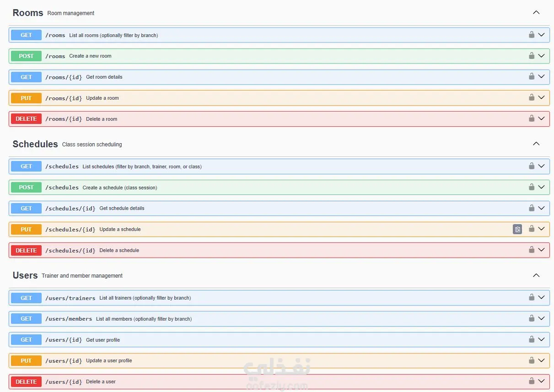Click 'Trainer and member management' subtitle
Image resolution: width=554 pixels, height=392 pixels.
[82, 276]
